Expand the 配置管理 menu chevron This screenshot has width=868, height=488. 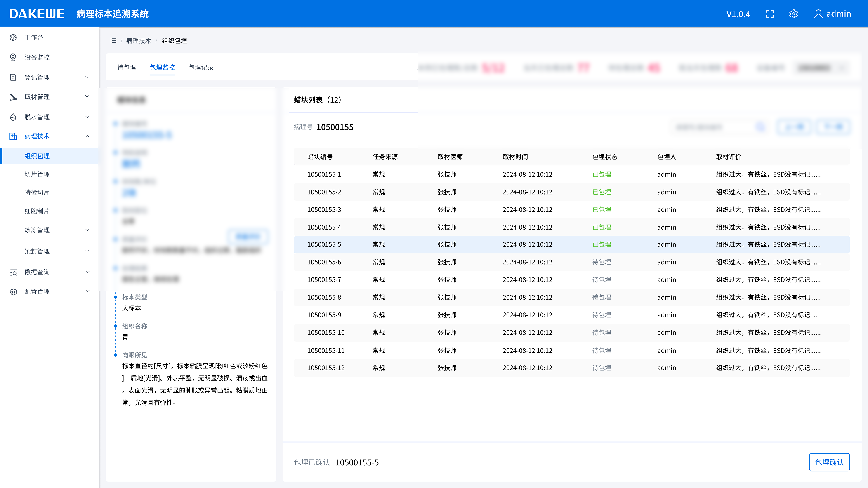(x=87, y=291)
